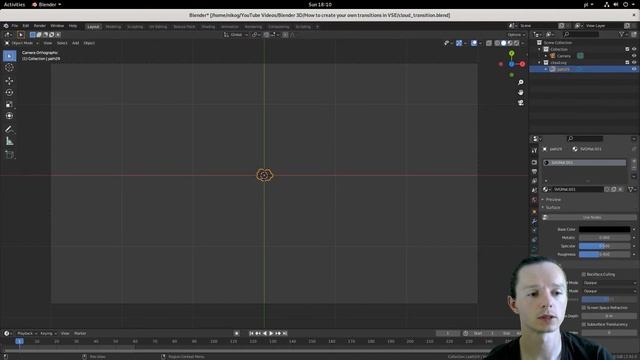
Task: Open the Render properties tab
Action: point(534,162)
